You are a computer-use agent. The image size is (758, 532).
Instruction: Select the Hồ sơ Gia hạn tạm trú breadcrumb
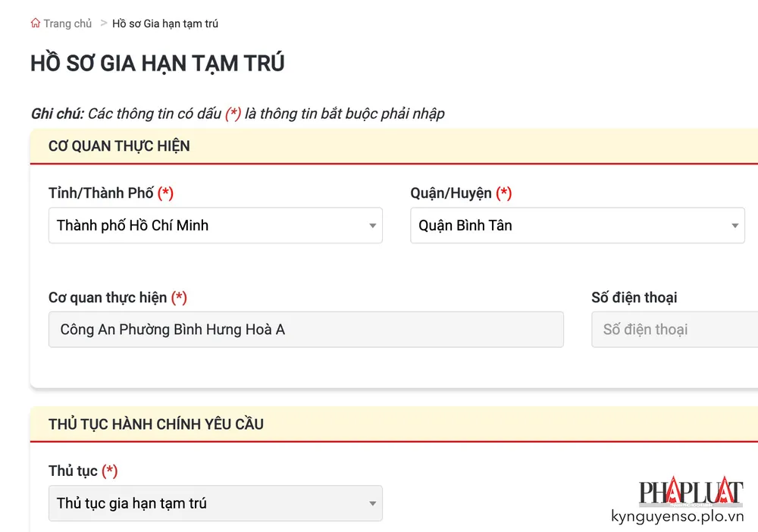[165, 23]
